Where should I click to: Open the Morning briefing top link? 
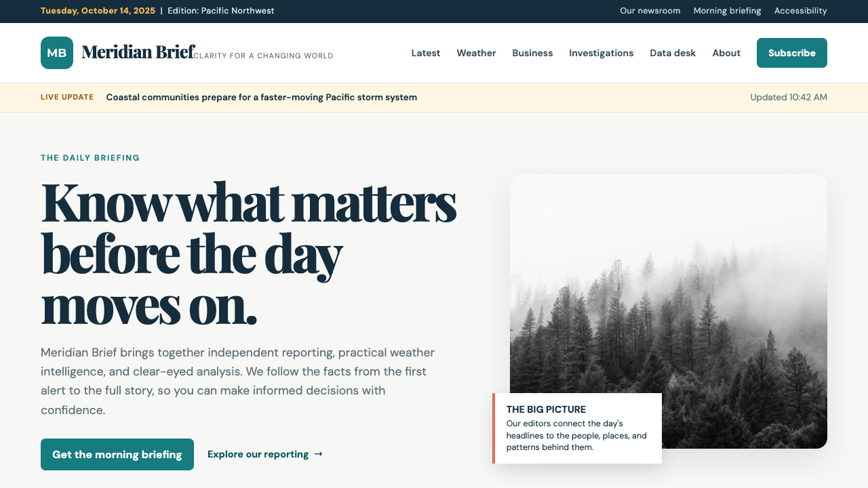click(727, 11)
